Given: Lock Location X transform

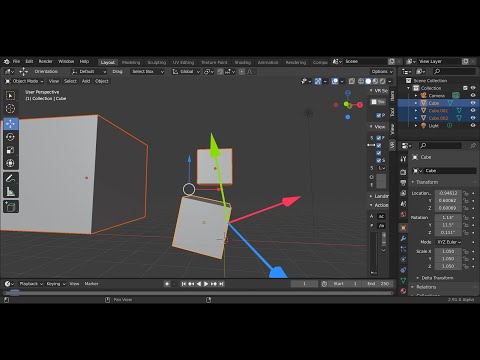Looking at the screenshot, I should pyautogui.click(x=466, y=193).
